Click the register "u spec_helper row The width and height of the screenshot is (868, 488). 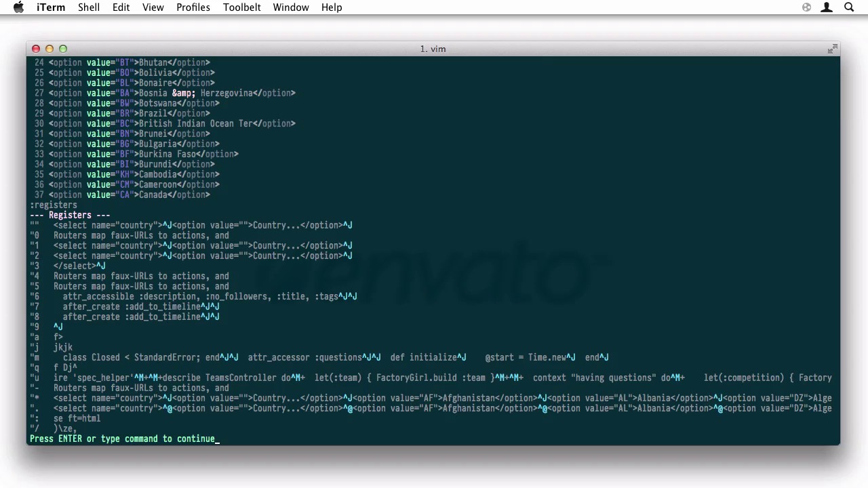pos(431,378)
